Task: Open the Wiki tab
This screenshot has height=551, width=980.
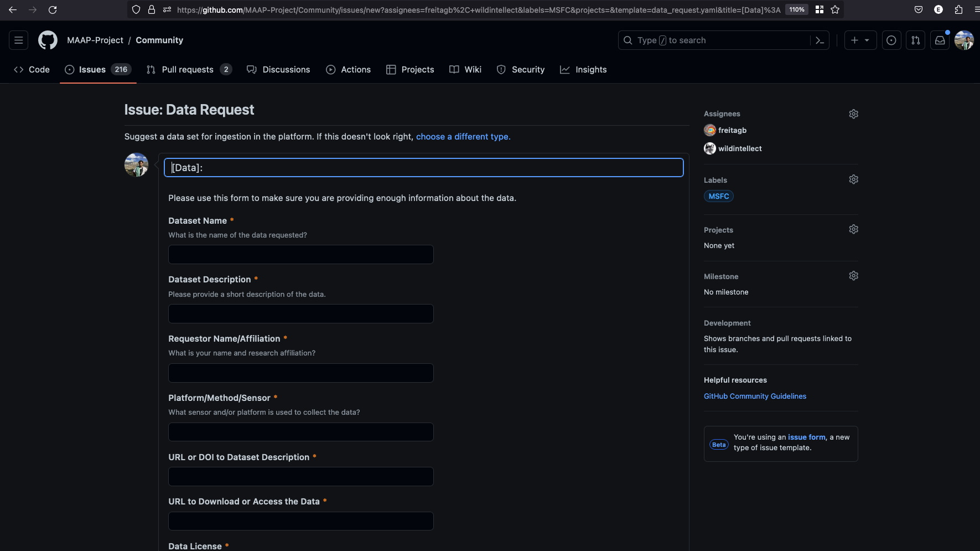Action: [465, 70]
